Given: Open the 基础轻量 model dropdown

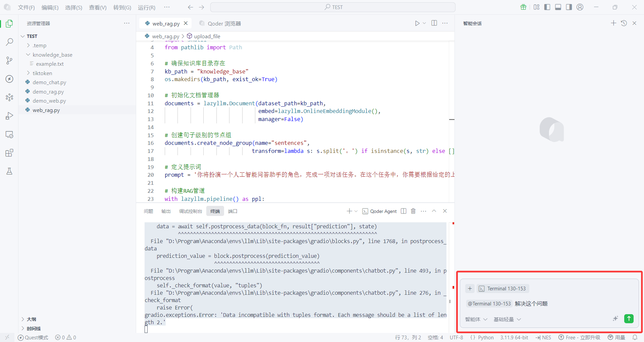Looking at the screenshot, I should click(507, 319).
